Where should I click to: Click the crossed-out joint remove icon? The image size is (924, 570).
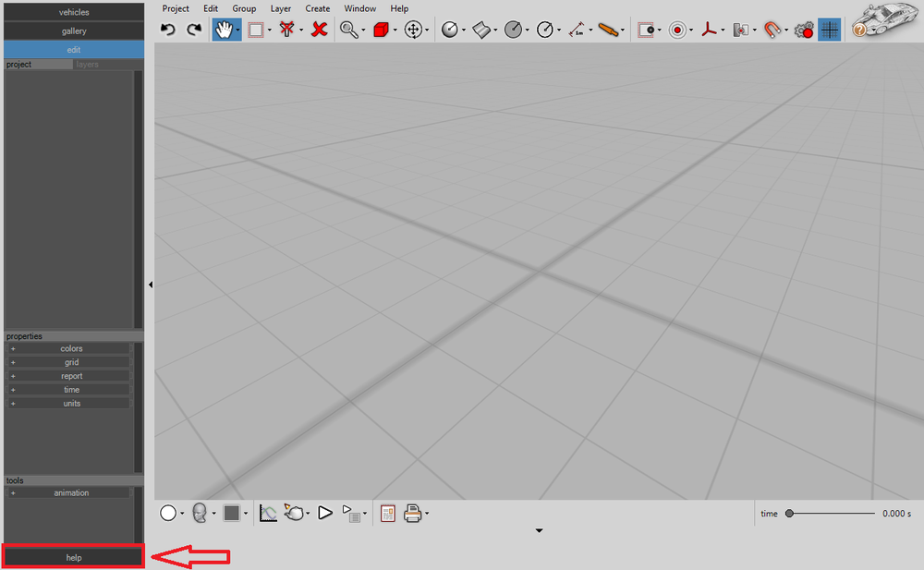pos(287,30)
